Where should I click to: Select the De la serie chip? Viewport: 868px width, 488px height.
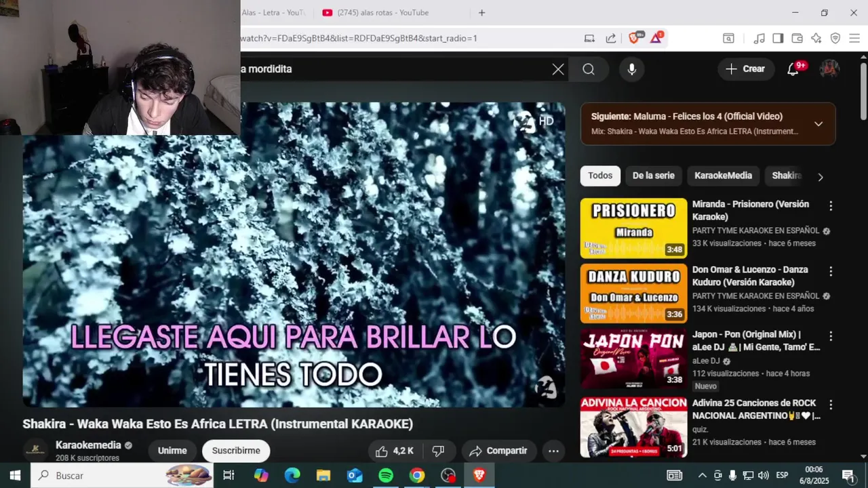654,176
